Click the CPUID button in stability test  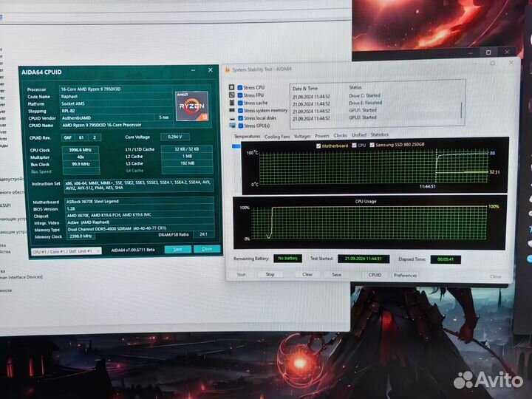(375, 275)
